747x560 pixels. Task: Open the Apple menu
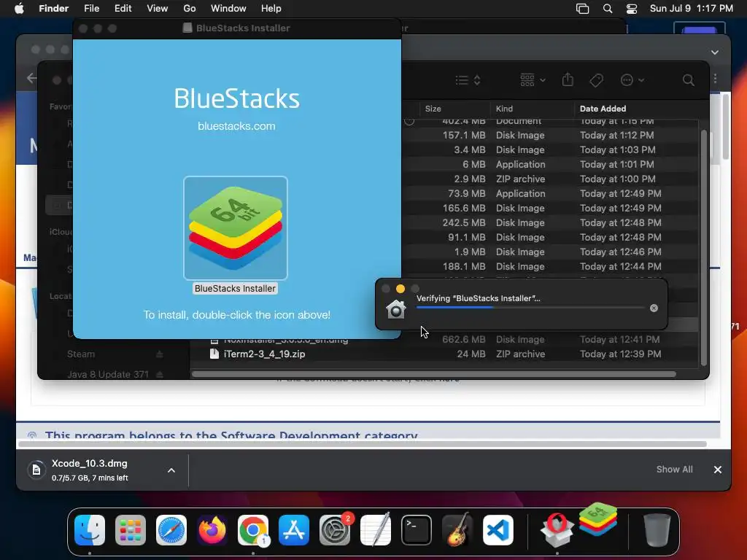tap(19, 9)
